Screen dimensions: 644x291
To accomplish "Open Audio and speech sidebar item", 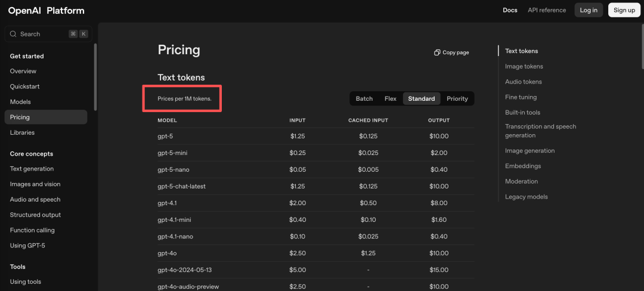I will pos(35,200).
